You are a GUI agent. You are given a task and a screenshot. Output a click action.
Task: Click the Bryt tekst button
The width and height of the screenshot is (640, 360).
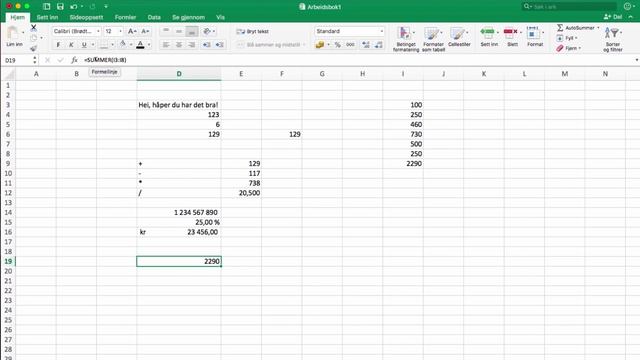[253, 31]
